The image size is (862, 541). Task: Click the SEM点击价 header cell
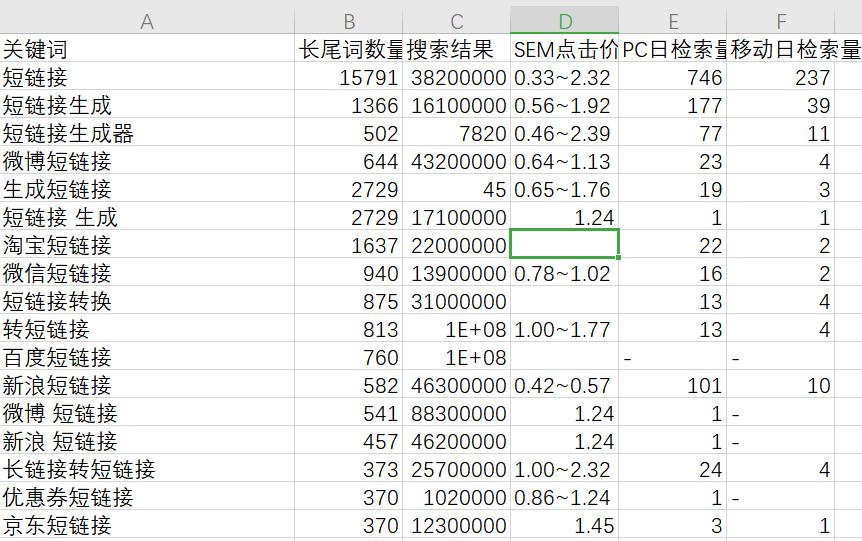pos(565,49)
